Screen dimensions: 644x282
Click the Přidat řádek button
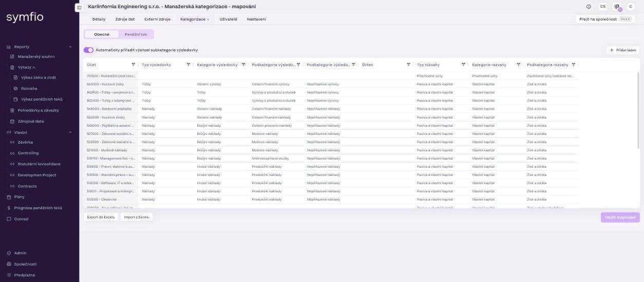pos(623,50)
